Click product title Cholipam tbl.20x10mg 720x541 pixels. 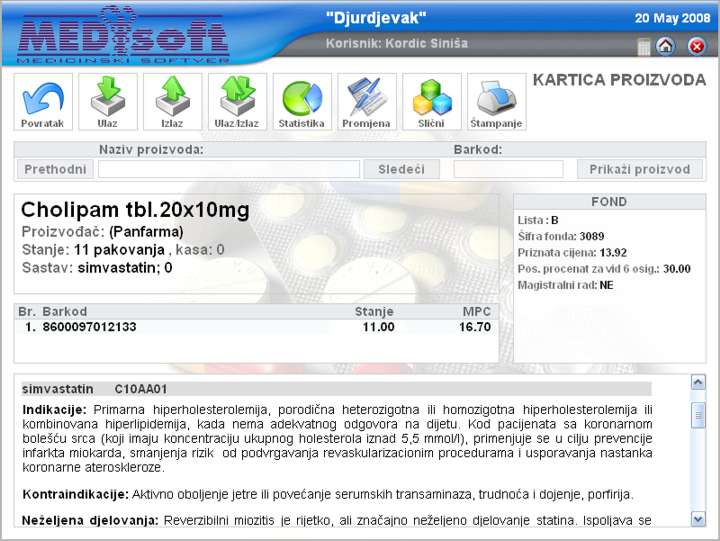[135, 210]
